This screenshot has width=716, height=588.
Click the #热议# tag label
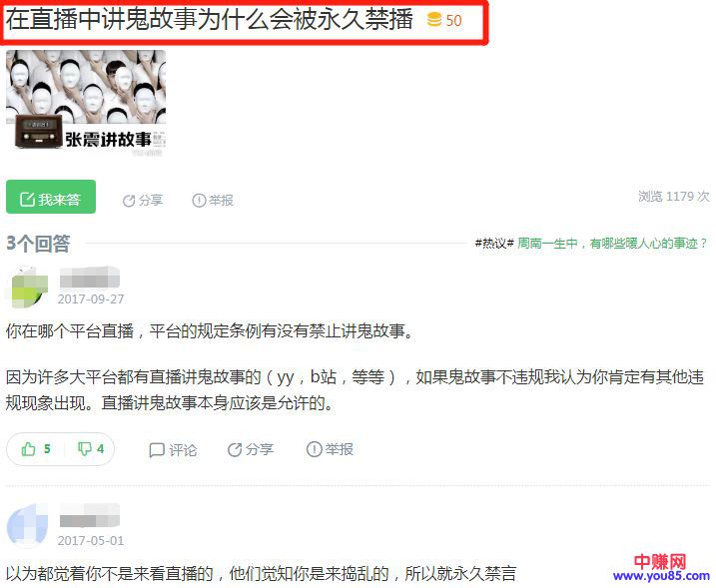coord(494,244)
